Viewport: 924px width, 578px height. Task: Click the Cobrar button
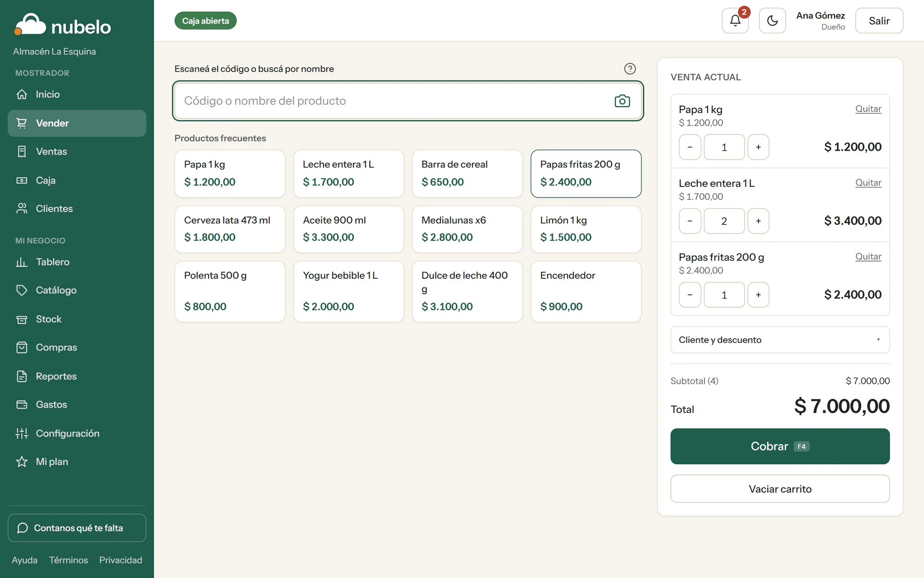(780, 447)
